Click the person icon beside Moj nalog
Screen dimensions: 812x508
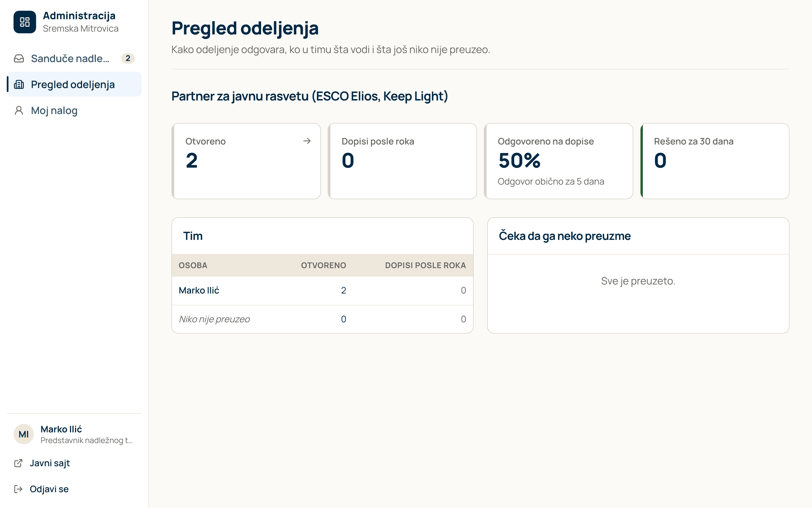(19, 111)
